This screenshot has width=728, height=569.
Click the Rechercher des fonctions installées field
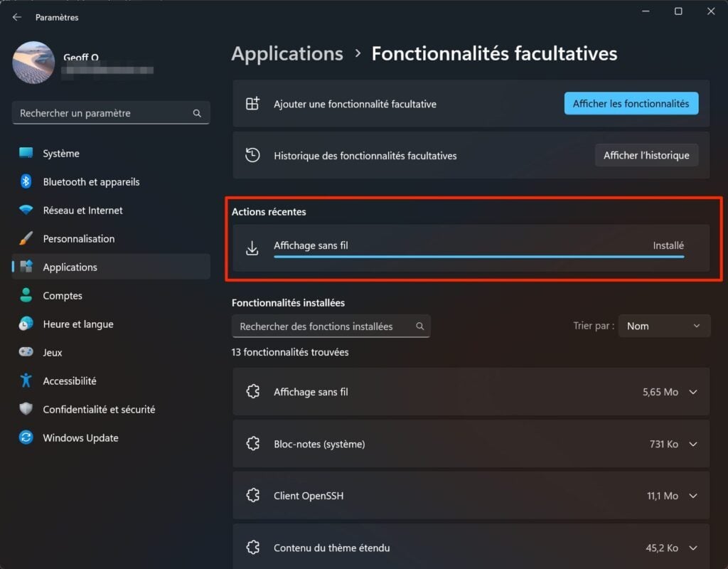coord(331,326)
